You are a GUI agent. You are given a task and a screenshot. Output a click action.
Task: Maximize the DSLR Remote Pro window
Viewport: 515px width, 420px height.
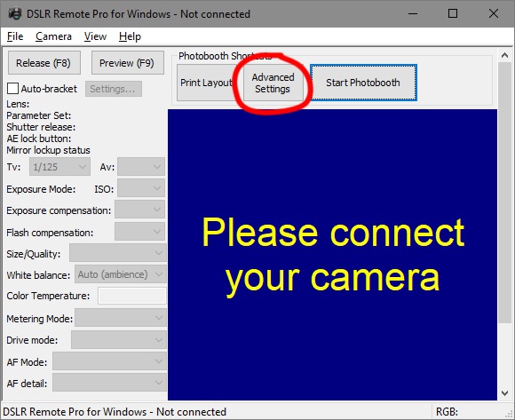coord(453,13)
